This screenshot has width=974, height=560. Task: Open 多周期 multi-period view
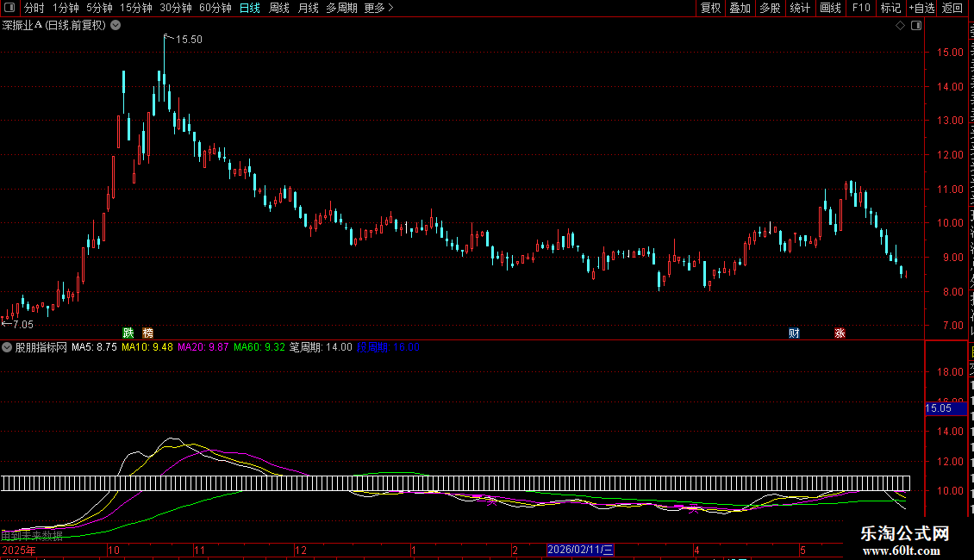pos(341,8)
